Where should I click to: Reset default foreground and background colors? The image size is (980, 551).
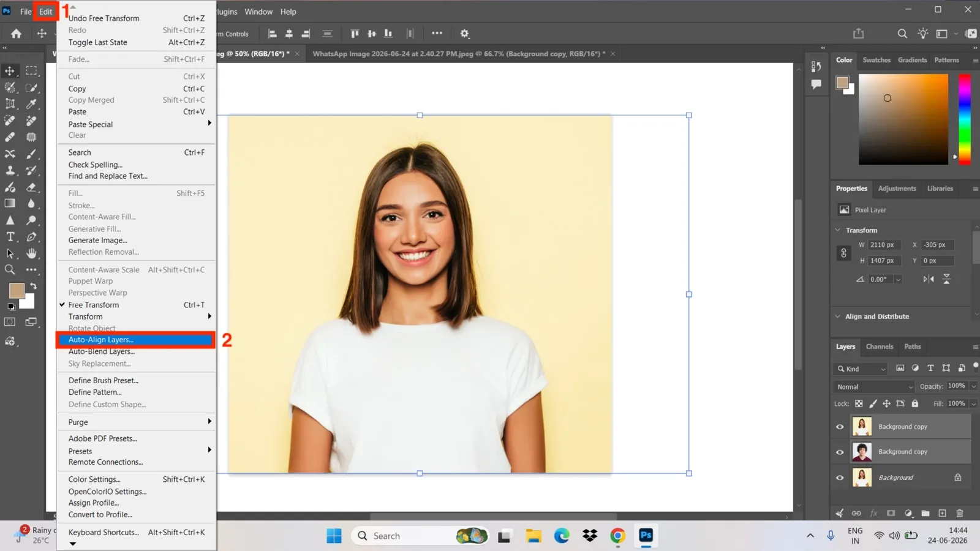coord(10,306)
